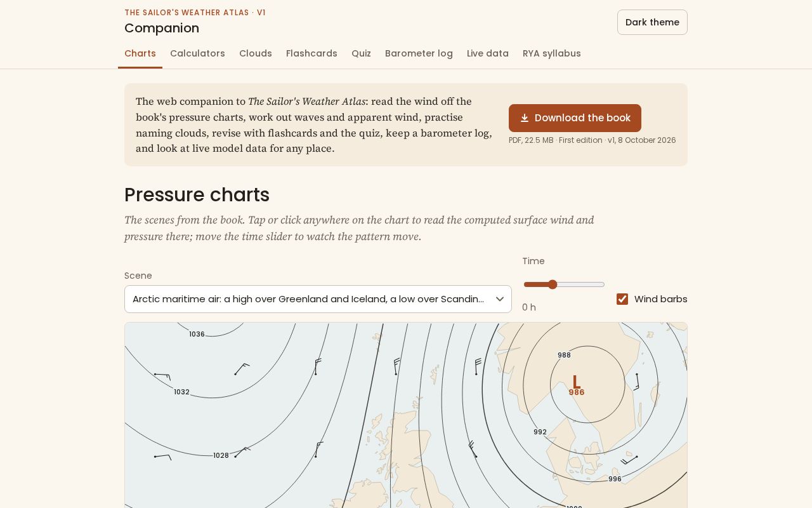The image size is (812, 508).
Task: Click the 996 isobar label
Action: [615, 479]
